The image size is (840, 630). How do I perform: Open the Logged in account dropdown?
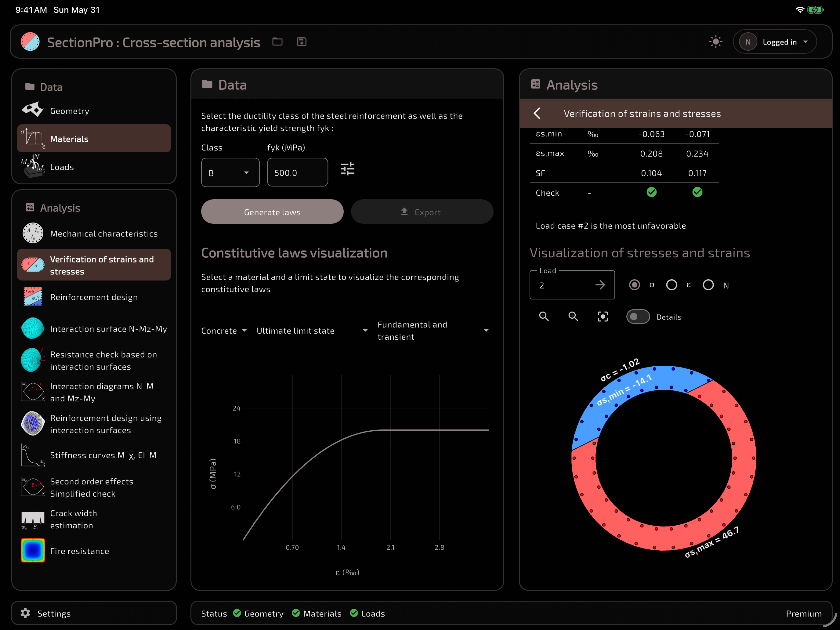(775, 42)
